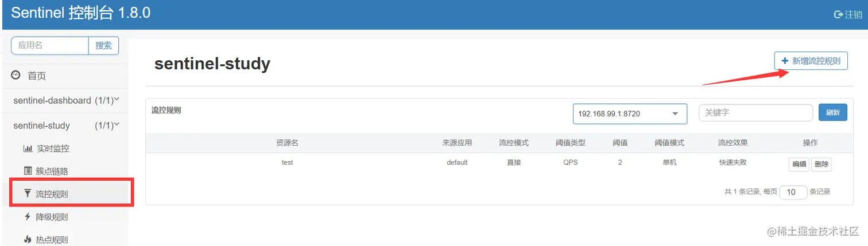Click the 资源名 column header
Screen dimensions: 868x246
pos(287,143)
